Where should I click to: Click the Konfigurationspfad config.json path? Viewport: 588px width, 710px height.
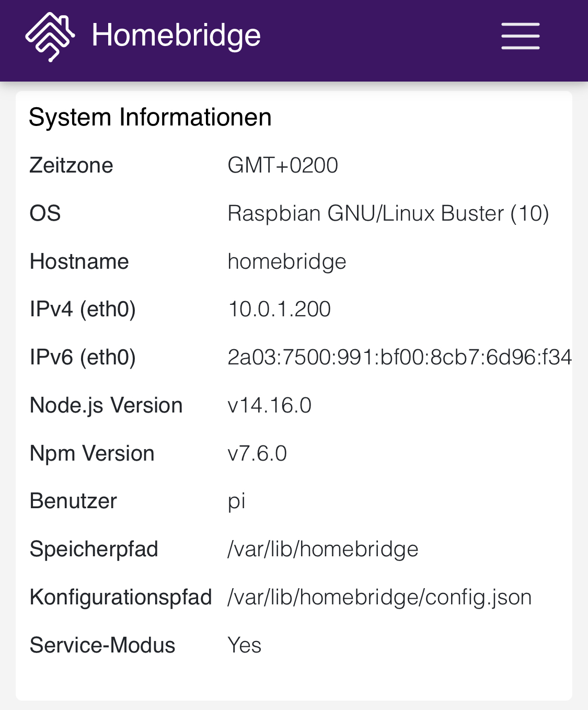(x=378, y=597)
